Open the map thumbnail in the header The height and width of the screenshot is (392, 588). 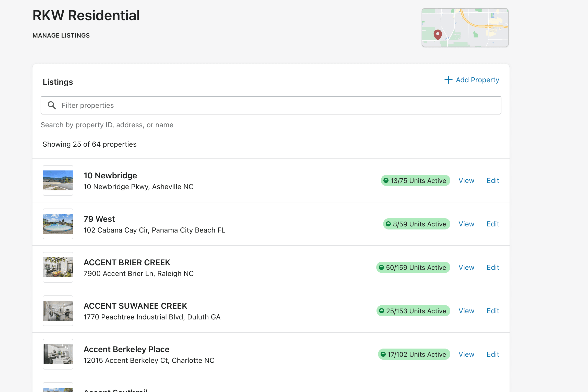[465, 28]
